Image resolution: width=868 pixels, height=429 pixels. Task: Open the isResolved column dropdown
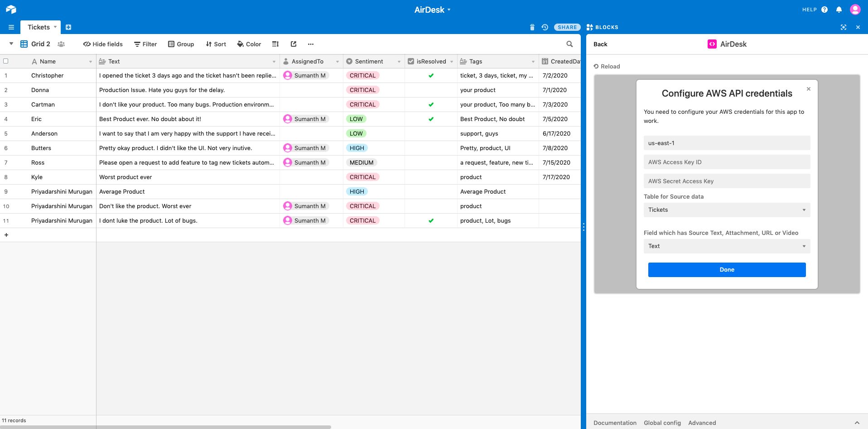click(452, 62)
